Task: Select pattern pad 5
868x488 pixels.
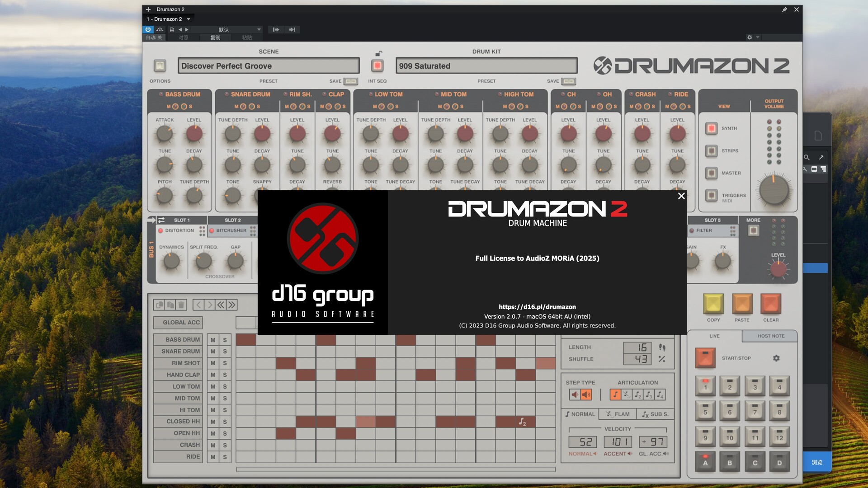Action: (705, 411)
